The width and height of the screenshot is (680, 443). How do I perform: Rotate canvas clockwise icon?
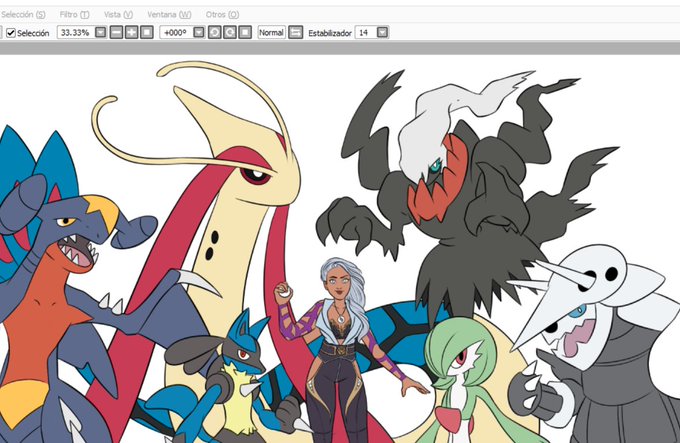coord(230,33)
